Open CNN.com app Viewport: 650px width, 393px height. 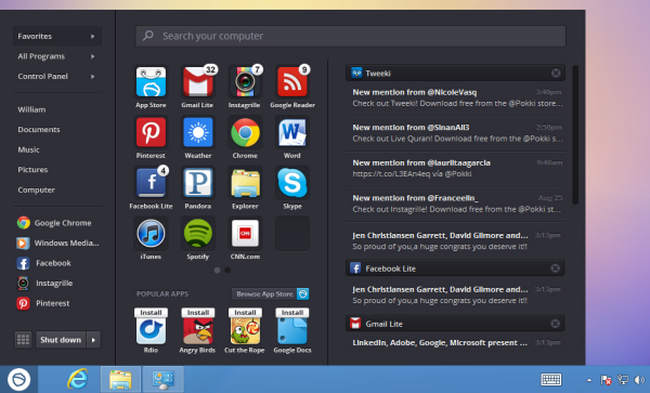click(245, 233)
